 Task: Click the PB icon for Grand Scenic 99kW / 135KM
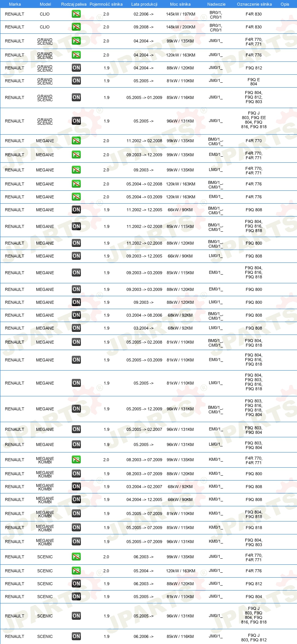(x=76, y=41)
